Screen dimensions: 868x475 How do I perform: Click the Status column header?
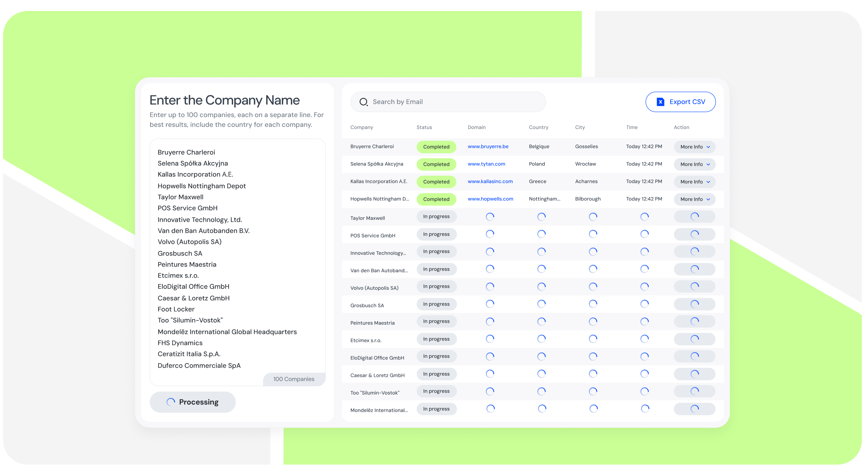click(x=424, y=127)
